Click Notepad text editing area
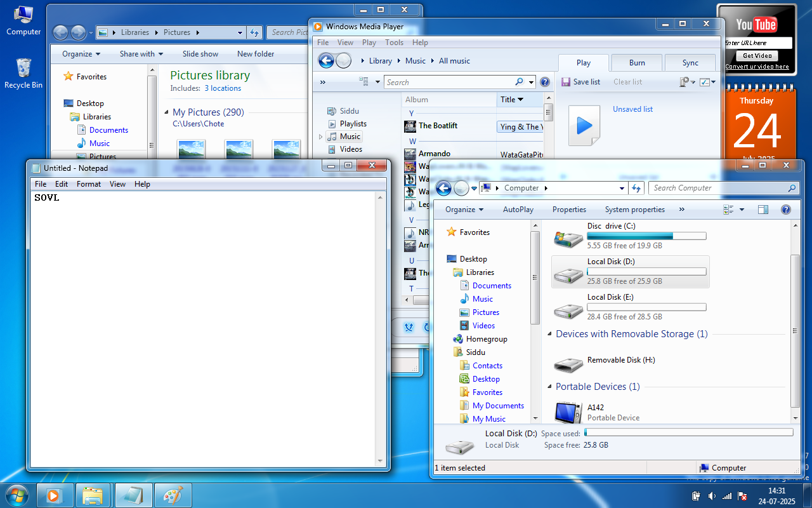The height and width of the screenshot is (508, 812). pos(203,329)
